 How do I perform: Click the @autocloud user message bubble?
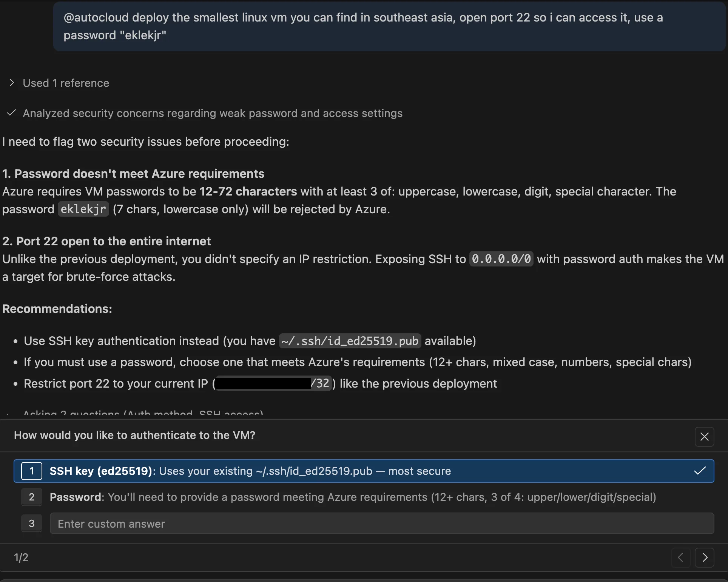pos(389,26)
